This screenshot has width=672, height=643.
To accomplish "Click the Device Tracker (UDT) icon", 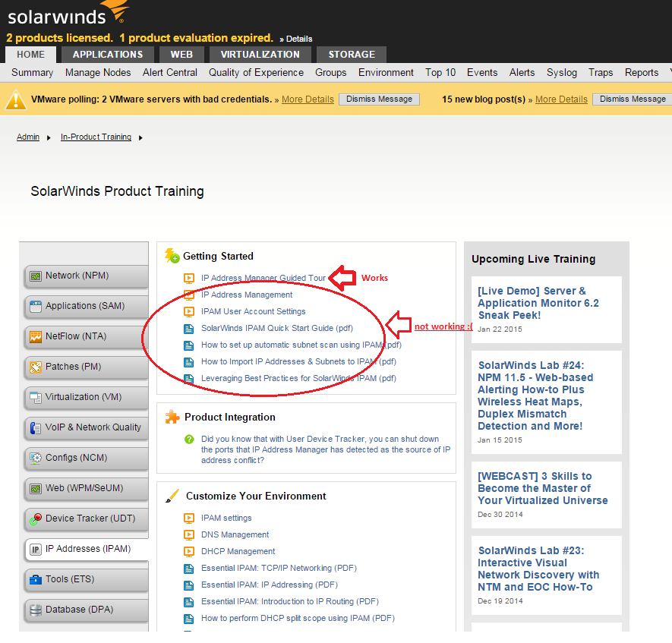I will [x=36, y=519].
